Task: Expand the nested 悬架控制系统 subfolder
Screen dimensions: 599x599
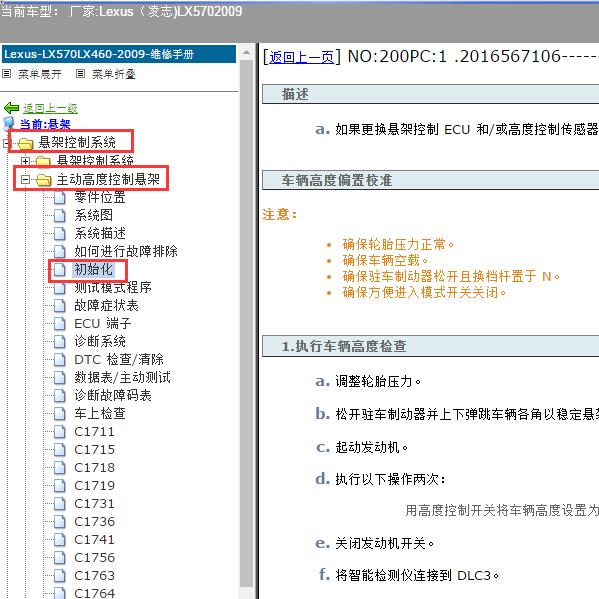Action: tap(25, 161)
